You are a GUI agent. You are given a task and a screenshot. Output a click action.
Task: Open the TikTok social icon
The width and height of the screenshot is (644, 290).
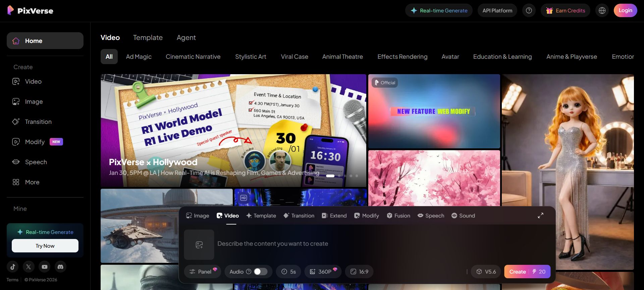[x=13, y=267]
